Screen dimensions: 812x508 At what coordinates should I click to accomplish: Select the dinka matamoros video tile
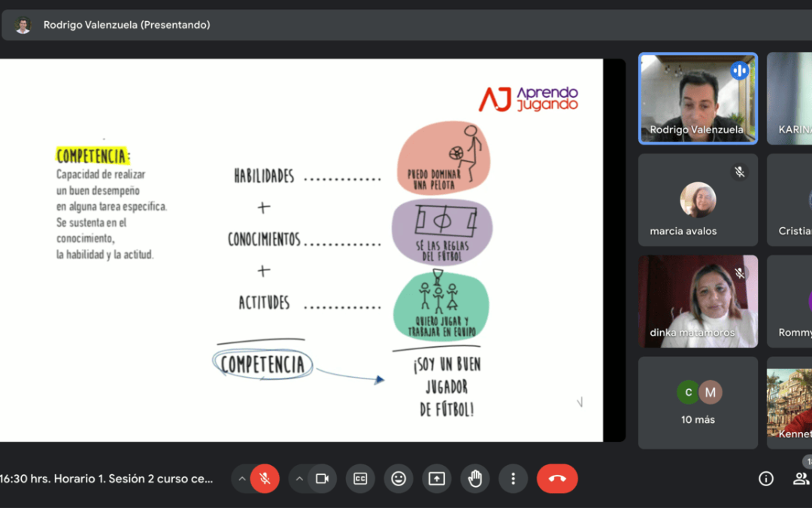click(x=698, y=301)
